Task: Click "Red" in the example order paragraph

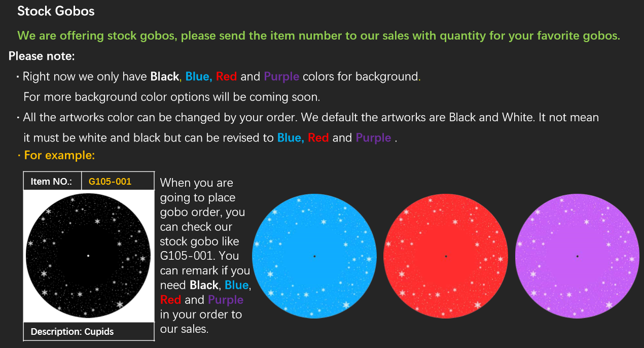Action: 170,300
